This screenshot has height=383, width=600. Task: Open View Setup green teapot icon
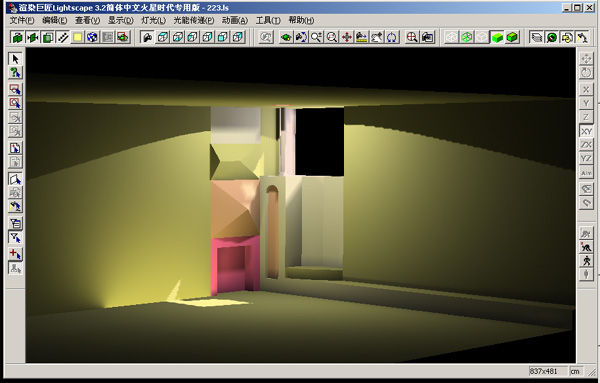tap(286, 37)
